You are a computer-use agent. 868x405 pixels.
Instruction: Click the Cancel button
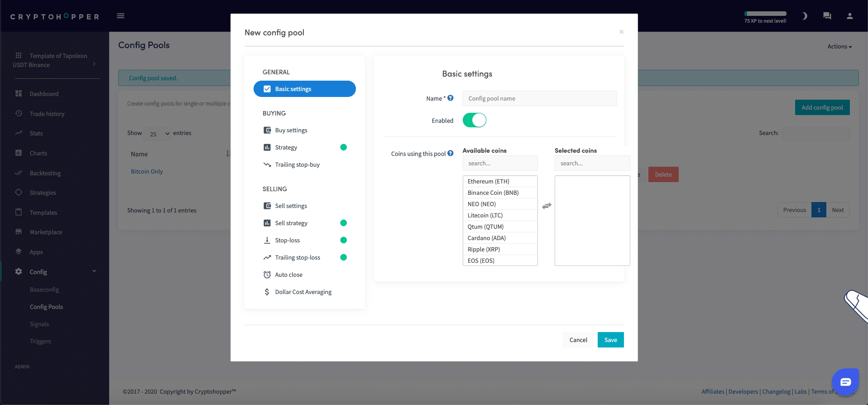coord(578,340)
